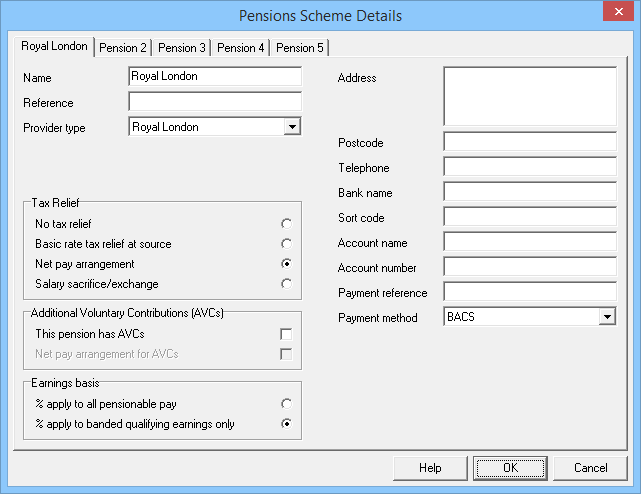Screen dimensions: 641x494
Task: Click the Telephone field
Action: tap(530, 167)
